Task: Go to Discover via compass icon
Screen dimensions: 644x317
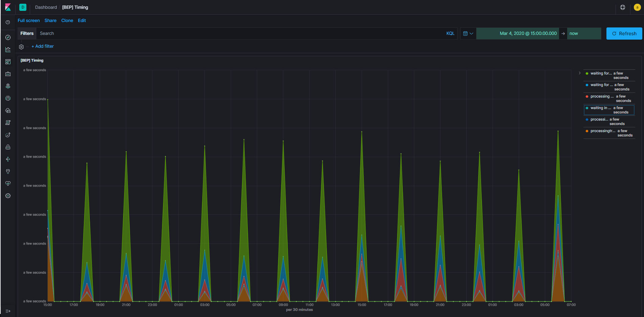Action: 8,37
